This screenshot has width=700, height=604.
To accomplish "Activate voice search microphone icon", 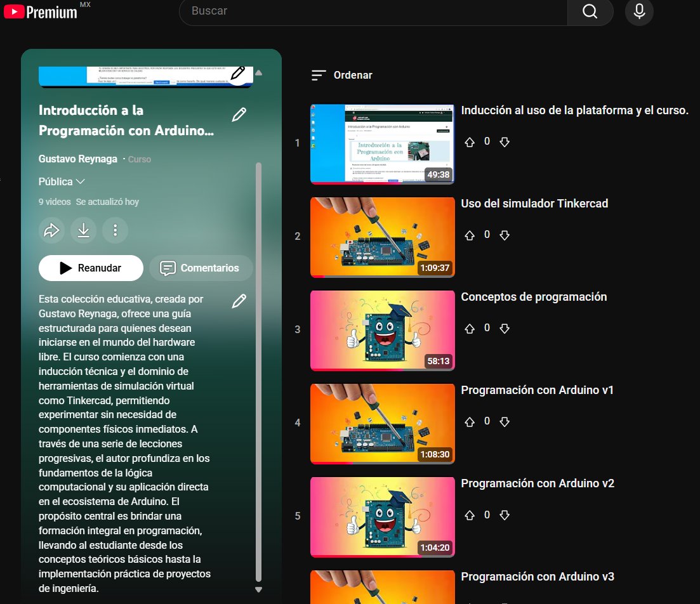I will 639,11.
